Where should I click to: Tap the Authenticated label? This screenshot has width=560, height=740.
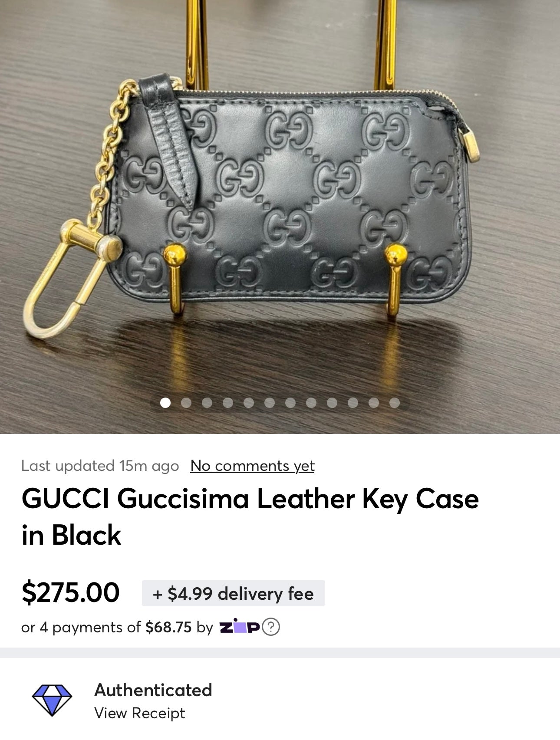[x=153, y=690]
